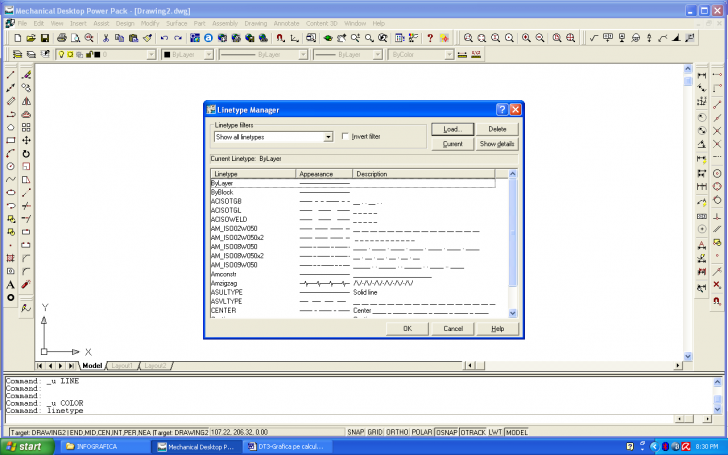The width and height of the screenshot is (728, 455).
Task: Select the Circle draw tool
Action: [11, 166]
